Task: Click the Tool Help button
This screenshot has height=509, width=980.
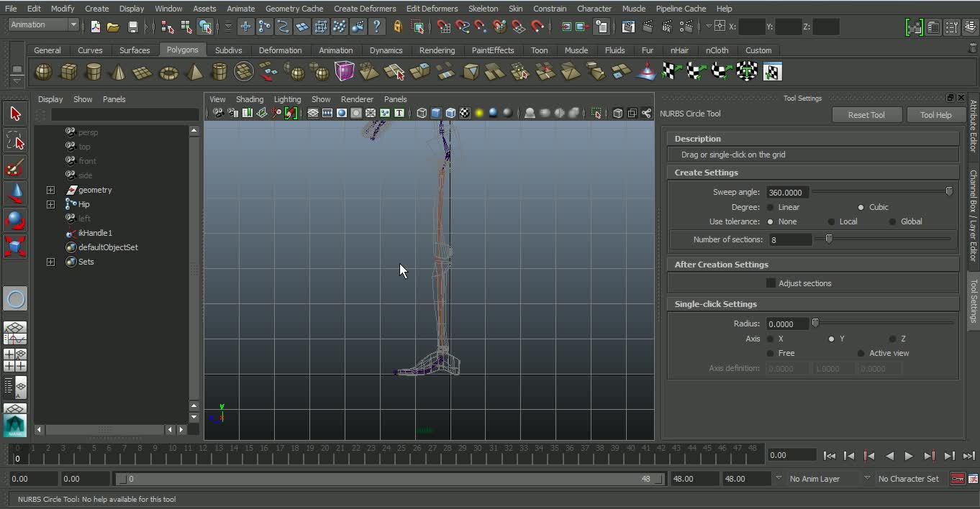Action: click(935, 115)
